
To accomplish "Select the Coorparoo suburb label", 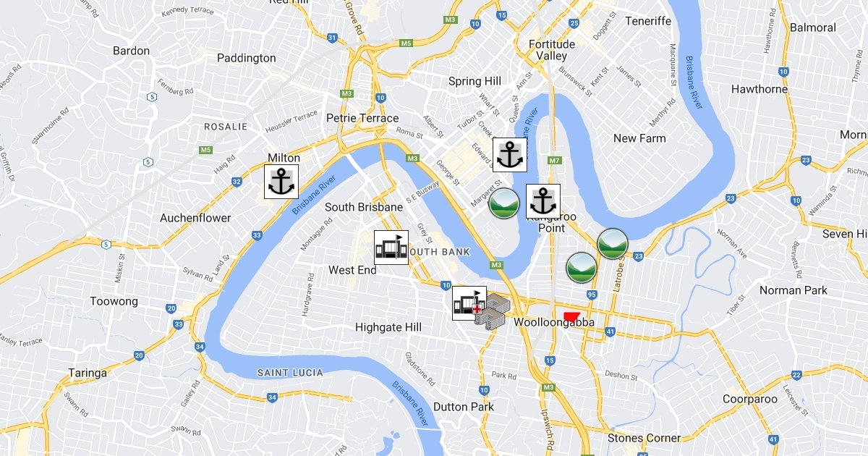I will pos(750,400).
